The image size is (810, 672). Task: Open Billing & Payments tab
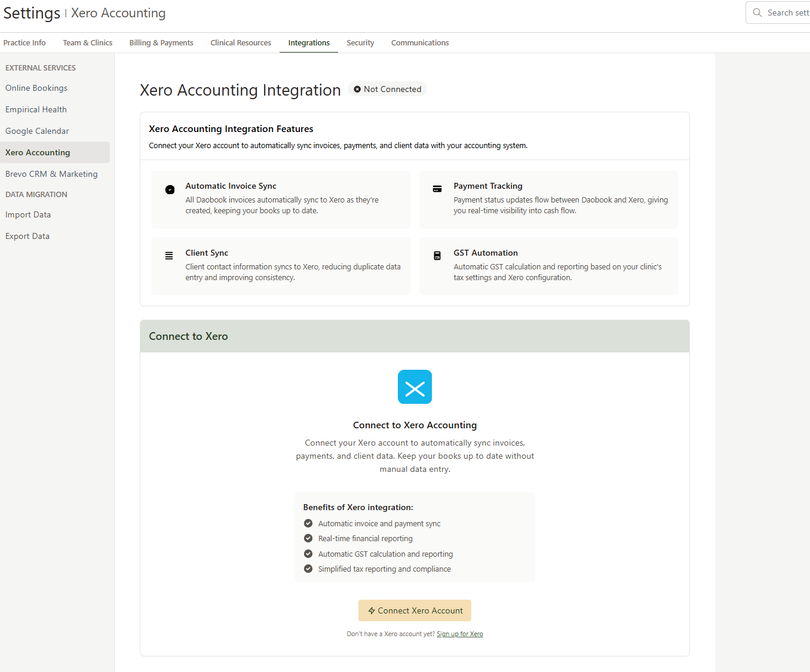(x=161, y=43)
